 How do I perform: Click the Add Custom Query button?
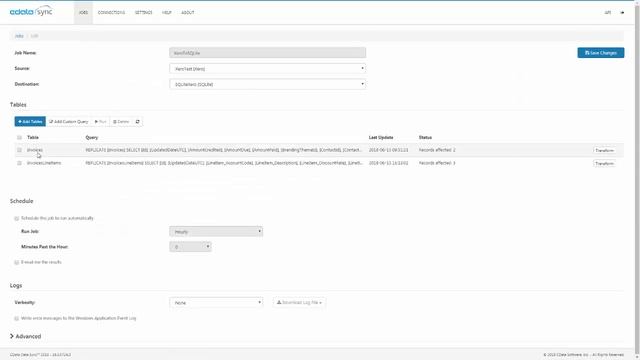click(x=69, y=122)
